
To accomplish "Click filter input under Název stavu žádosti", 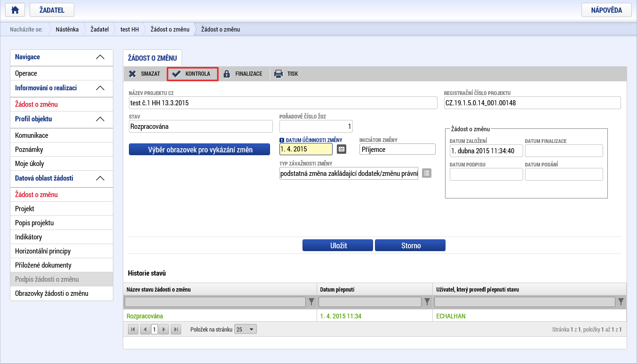I will (x=215, y=302).
